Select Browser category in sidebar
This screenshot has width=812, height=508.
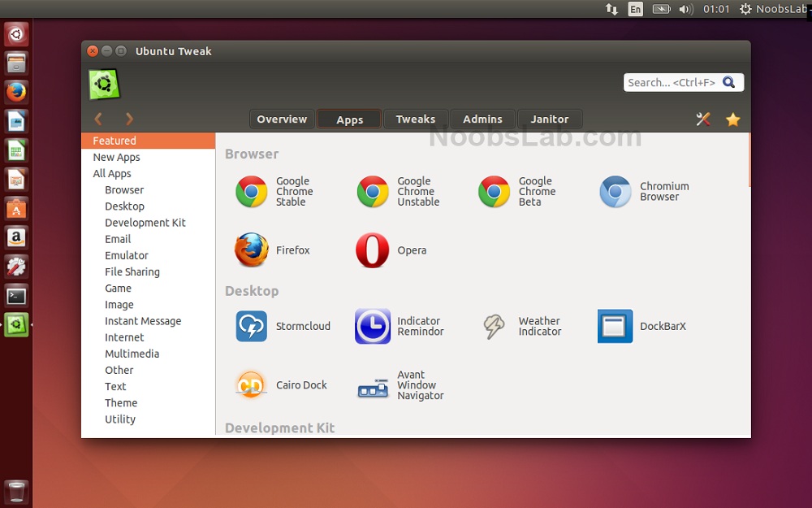click(148, 189)
